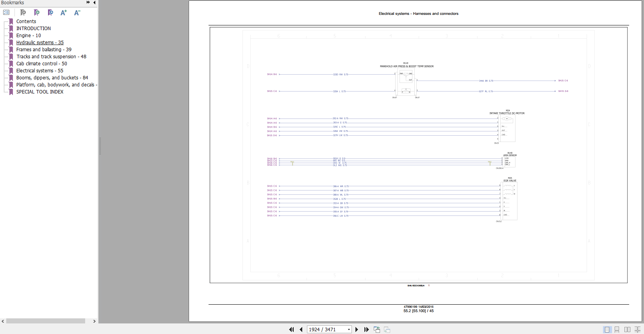This screenshot has width=644, height=334.
Task: Go to the next page
Action: pyautogui.click(x=357, y=330)
